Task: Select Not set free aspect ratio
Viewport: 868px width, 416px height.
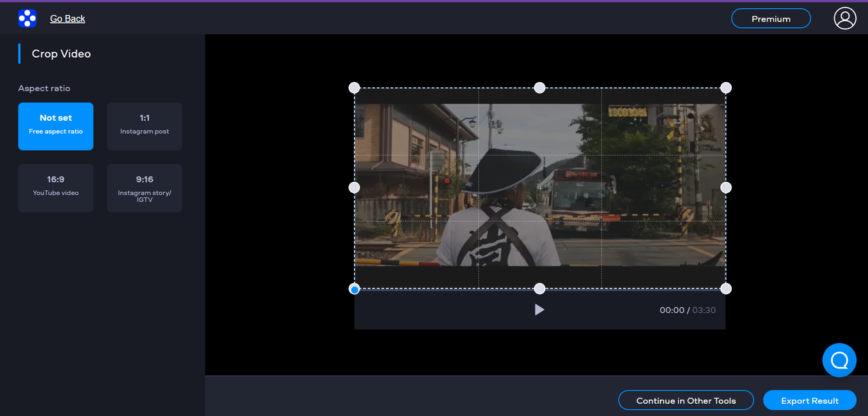Action: pos(56,126)
